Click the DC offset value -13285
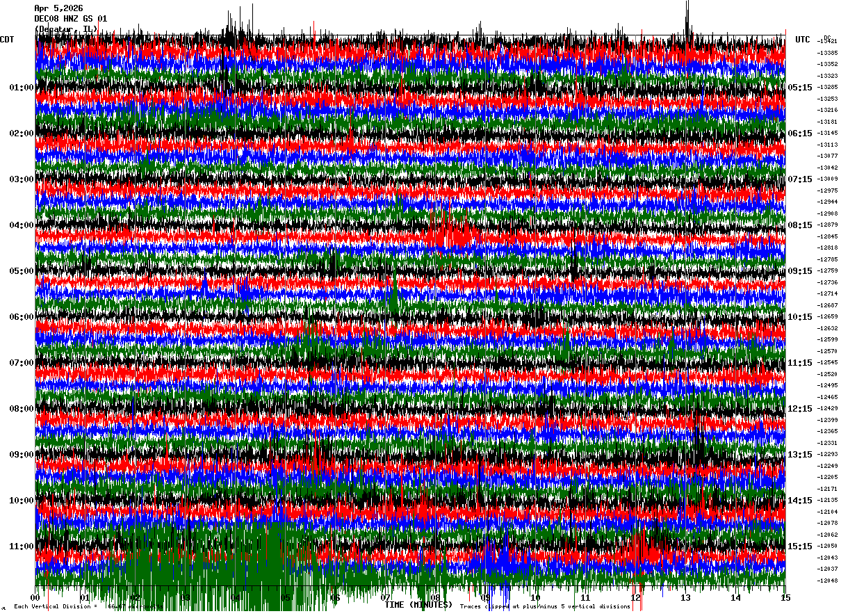The height and width of the screenshot is (616, 841). [x=828, y=88]
